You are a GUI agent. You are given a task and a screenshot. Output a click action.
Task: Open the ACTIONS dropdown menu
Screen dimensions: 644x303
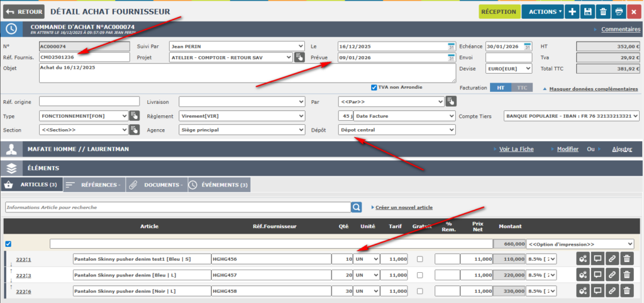pos(545,11)
